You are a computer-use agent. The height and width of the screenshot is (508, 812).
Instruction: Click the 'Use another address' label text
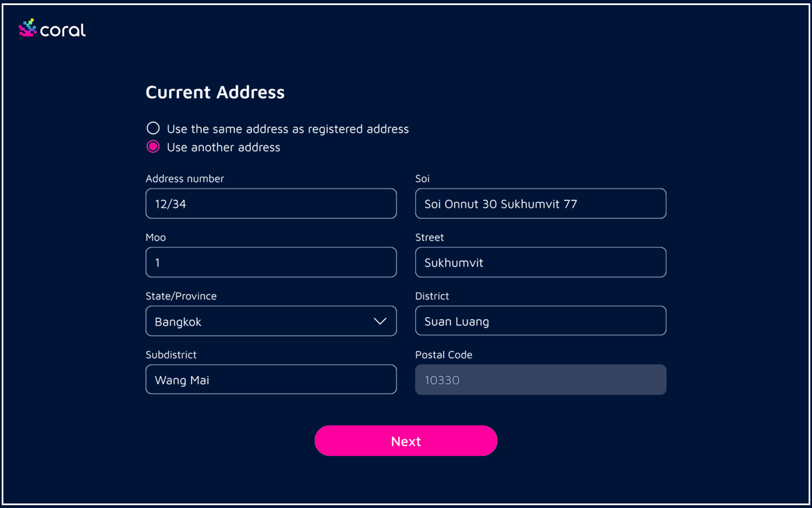[x=223, y=147]
